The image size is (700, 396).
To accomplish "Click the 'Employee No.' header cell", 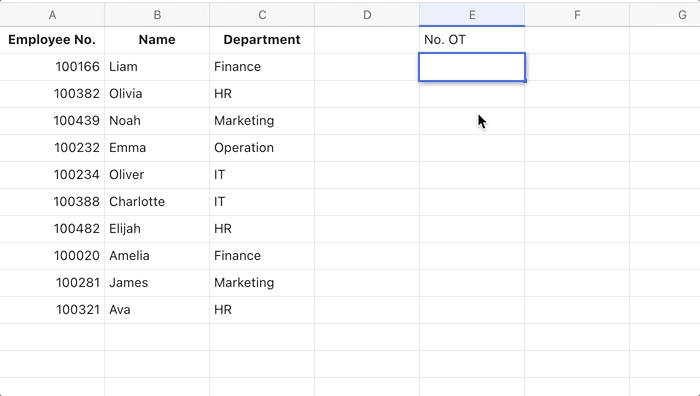I will (x=52, y=40).
